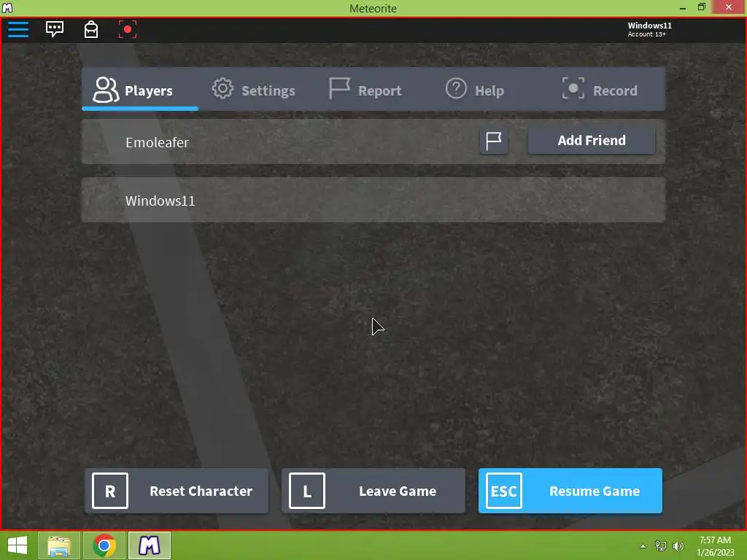The image size is (747, 560).
Task: Select the Emoleafer player name
Action: click(158, 142)
